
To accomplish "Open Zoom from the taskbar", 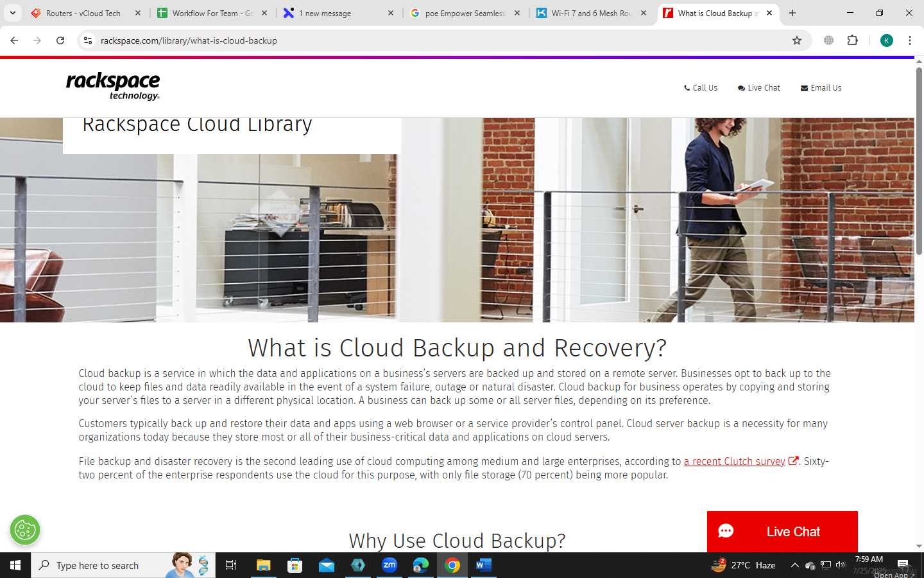I will click(389, 565).
